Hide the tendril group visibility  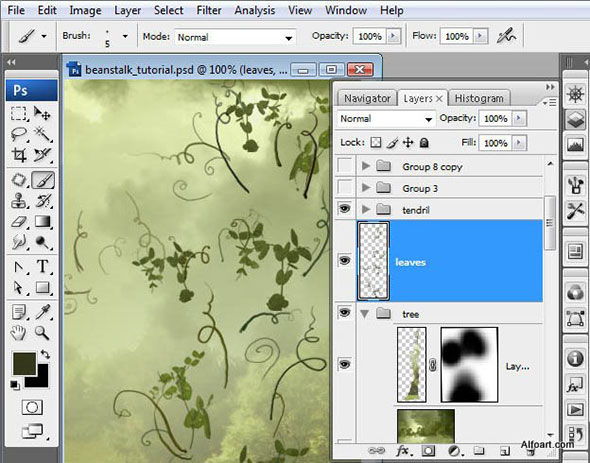[x=344, y=208]
